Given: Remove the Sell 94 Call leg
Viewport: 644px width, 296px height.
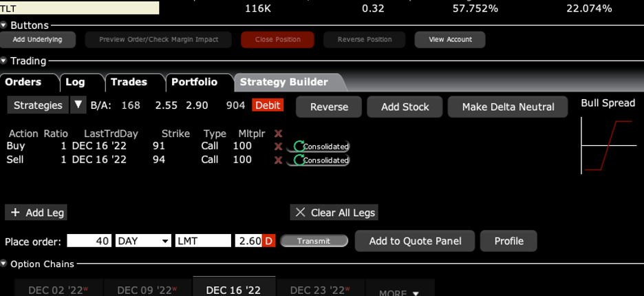Looking at the screenshot, I should click(x=278, y=160).
